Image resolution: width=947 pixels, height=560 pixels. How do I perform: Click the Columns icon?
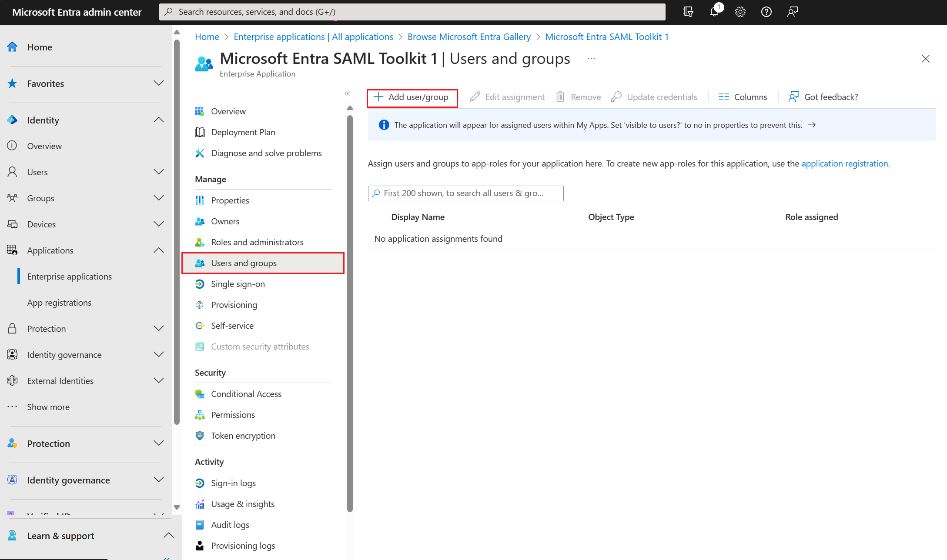pyautogui.click(x=723, y=96)
